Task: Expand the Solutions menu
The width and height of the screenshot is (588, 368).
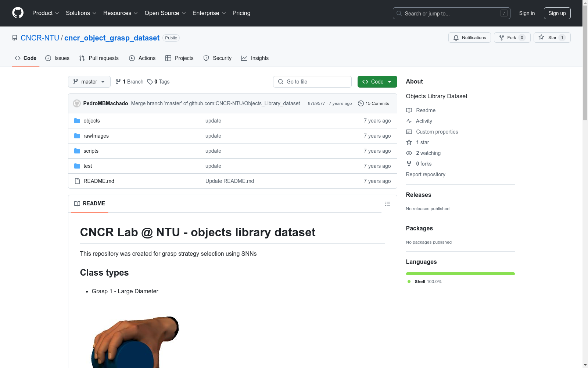Action: point(81,13)
